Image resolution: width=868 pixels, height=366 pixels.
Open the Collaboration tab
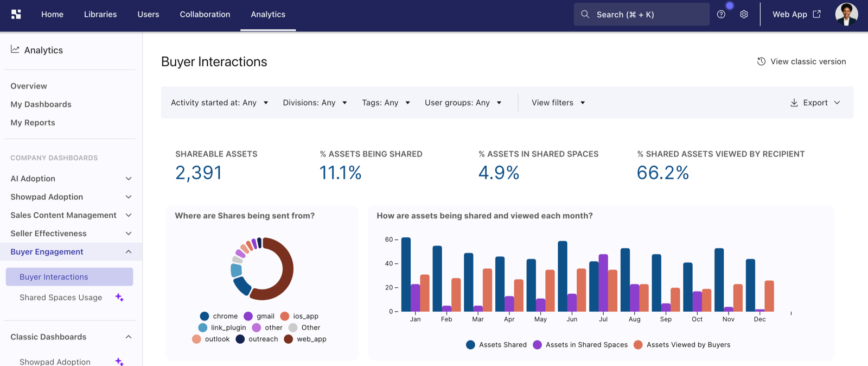coord(205,14)
